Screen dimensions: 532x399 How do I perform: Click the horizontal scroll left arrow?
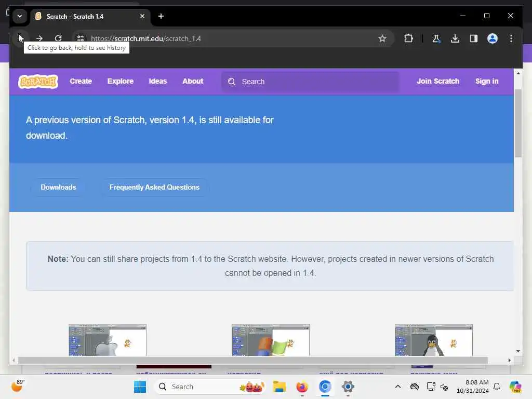tap(13, 360)
